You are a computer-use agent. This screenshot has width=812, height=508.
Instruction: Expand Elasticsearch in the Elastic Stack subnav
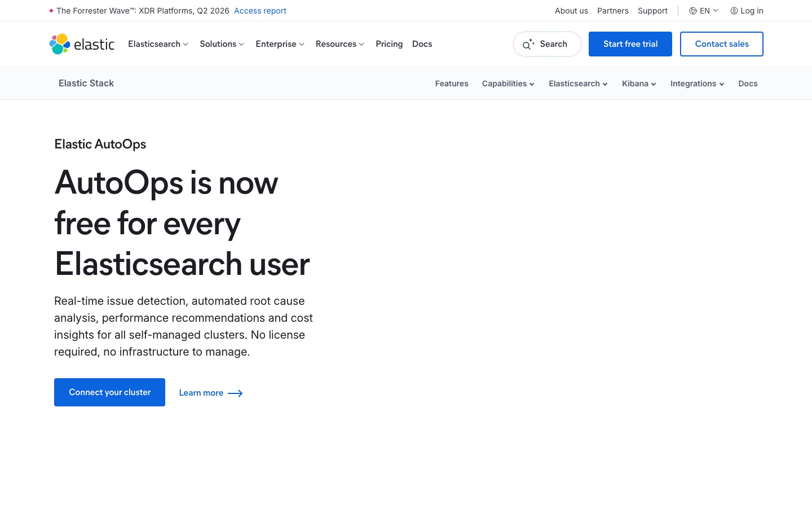tap(578, 84)
